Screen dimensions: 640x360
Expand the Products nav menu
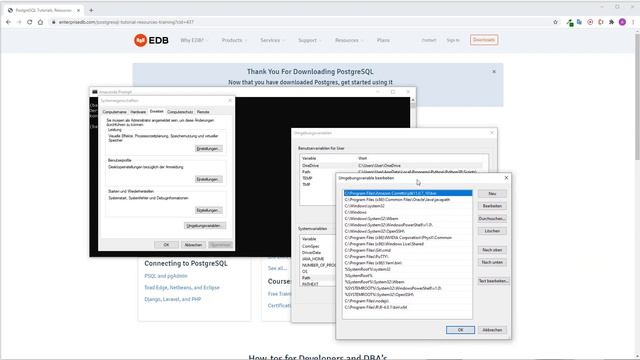pyautogui.click(x=234, y=40)
